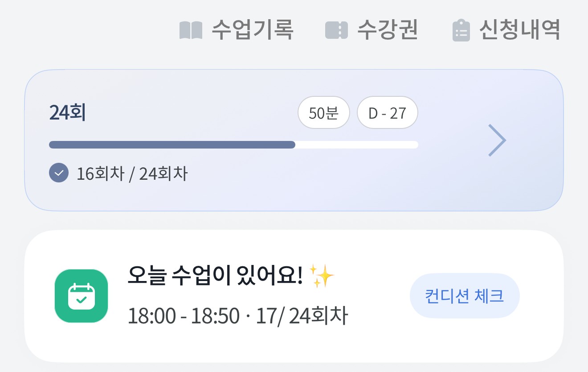
Task: Click the filled part of the progress bar
Action: [x=172, y=145]
